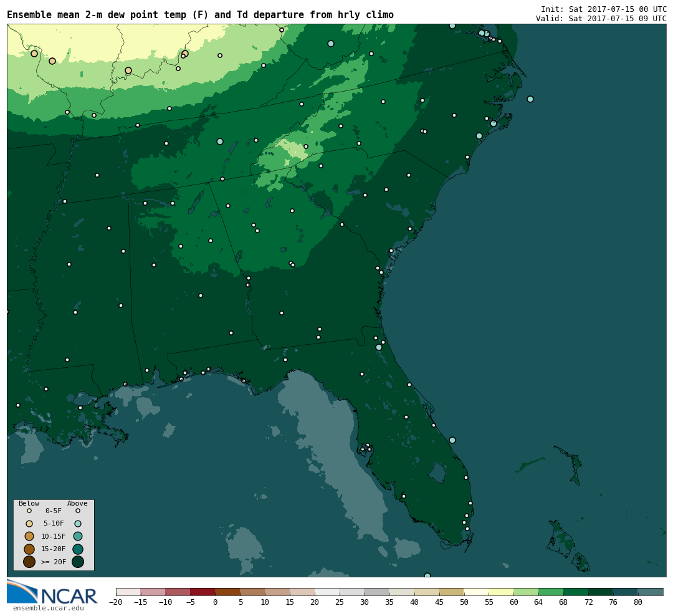Choose the Below 15-20F brown legend circle

pos(29,549)
